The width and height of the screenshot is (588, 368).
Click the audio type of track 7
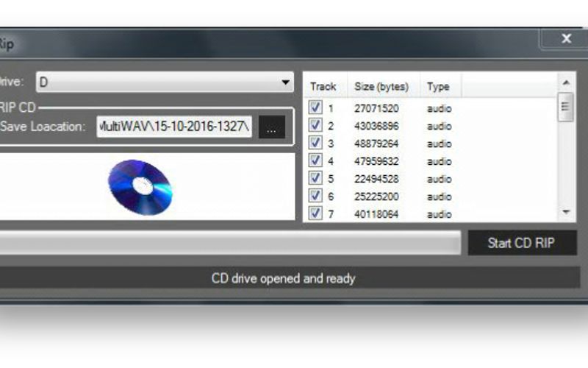tap(439, 215)
